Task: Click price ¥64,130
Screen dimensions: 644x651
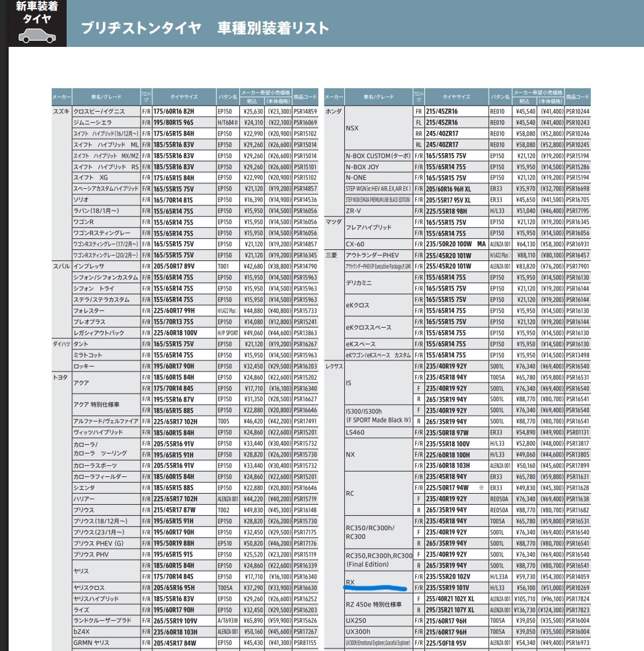Action: [526, 244]
